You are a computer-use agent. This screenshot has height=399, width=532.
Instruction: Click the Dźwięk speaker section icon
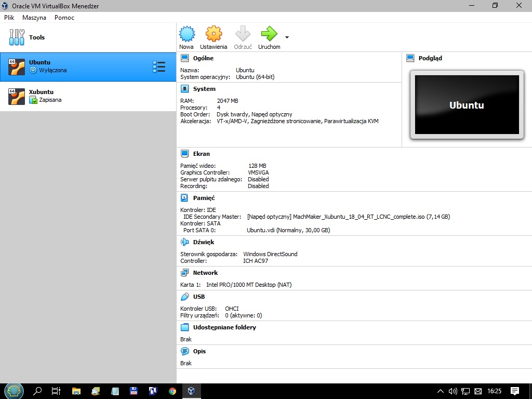pyautogui.click(x=184, y=242)
